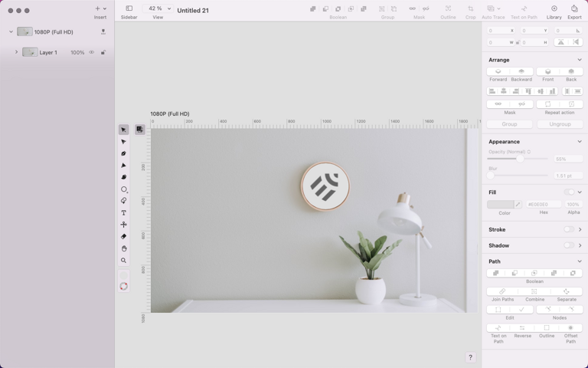Click the Layer 1 thumbnail
The image size is (588, 368).
(30, 52)
